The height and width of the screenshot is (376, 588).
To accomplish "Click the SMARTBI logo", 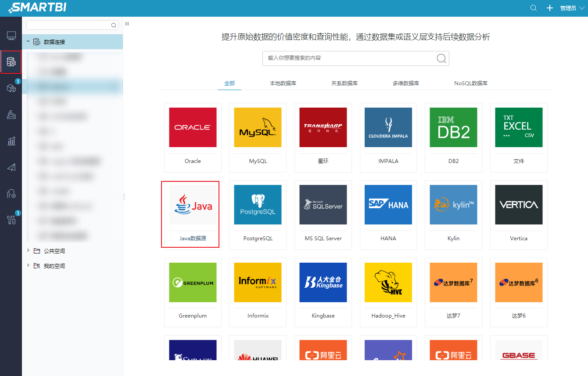I will tap(38, 8).
